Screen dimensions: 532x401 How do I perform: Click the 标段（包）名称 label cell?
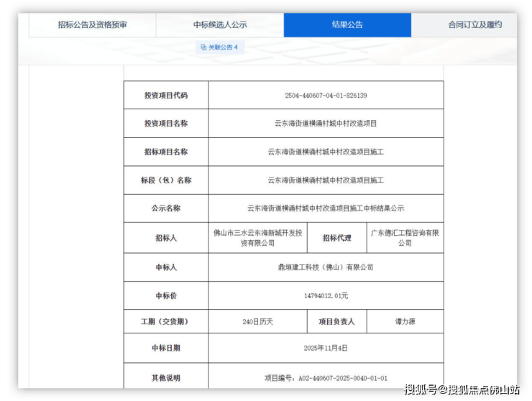point(166,180)
